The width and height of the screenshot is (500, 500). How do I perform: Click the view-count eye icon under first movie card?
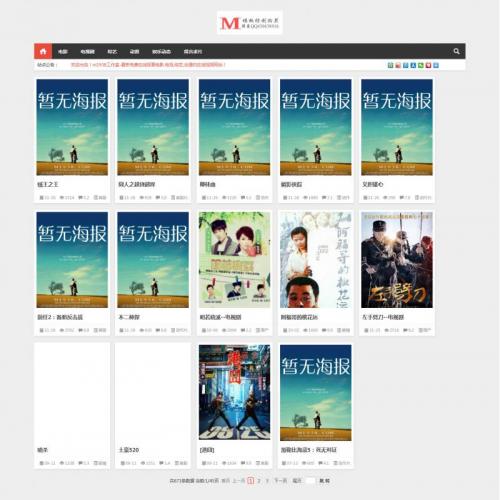pos(62,197)
